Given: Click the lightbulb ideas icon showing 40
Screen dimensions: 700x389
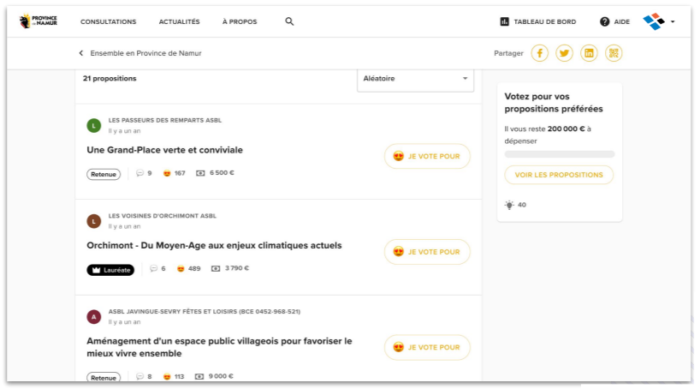Looking at the screenshot, I should 509,205.
